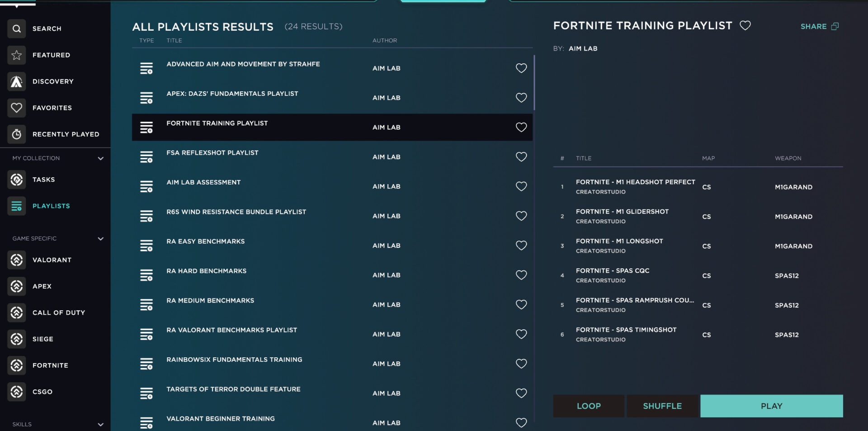Favorite the RA EASY BENCHMARKS playlist
Viewport: 868px width, 431px height.
pos(521,245)
